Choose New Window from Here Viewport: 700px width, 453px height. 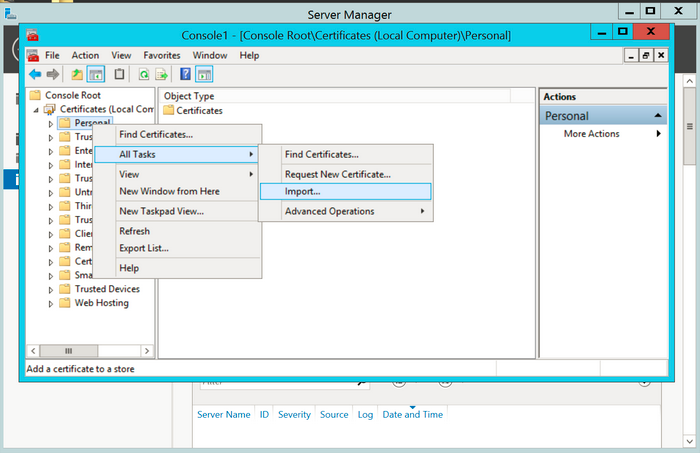[x=178, y=191]
